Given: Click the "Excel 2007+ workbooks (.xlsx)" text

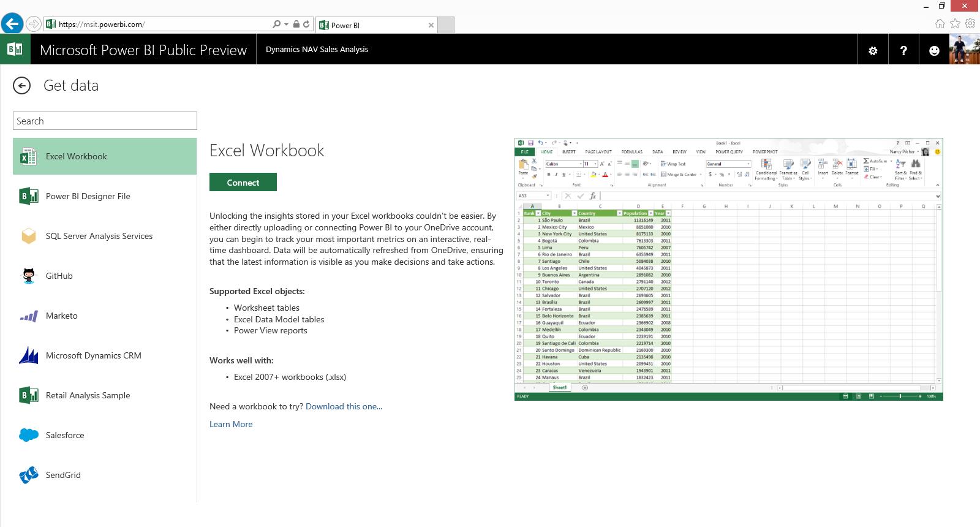Looking at the screenshot, I should [x=290, y=377].
